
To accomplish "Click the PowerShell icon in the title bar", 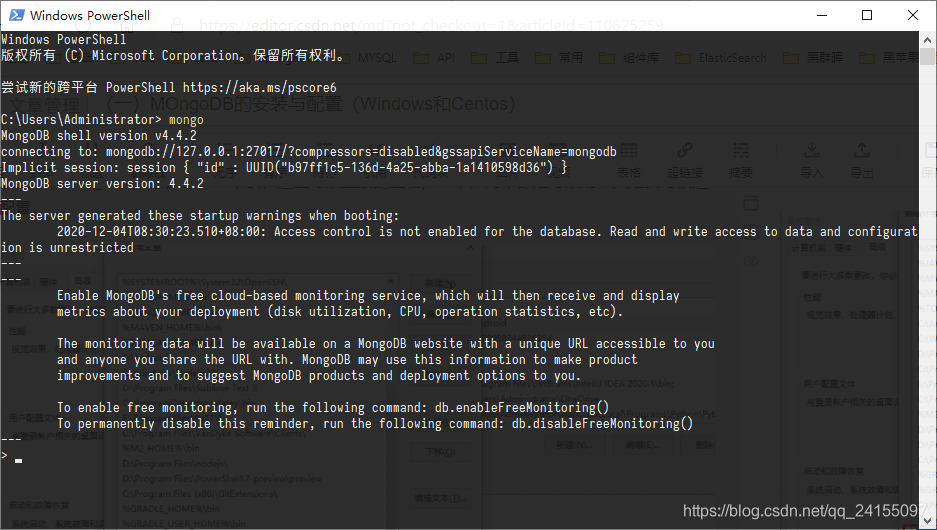I will pyautogui.click(x=16, y=15).
